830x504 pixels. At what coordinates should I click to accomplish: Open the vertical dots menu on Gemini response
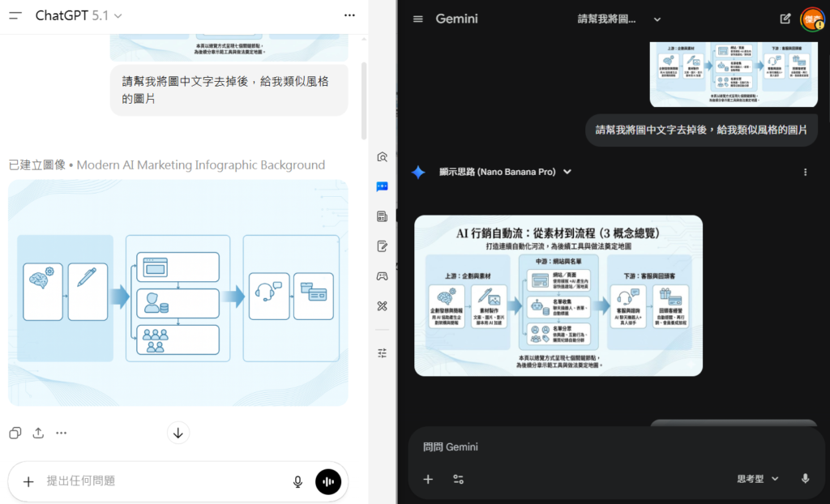(x=805, y=172)
